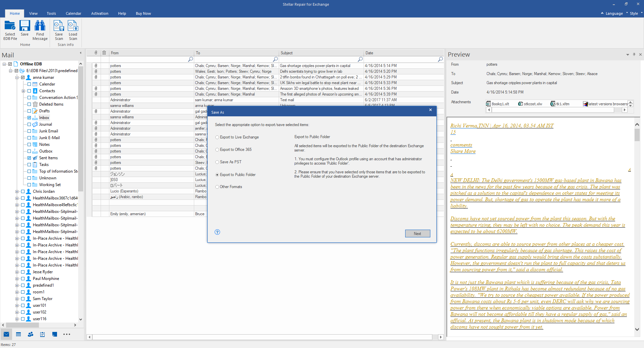Click the Next button
644x348 pixels.
pos(417,234)
